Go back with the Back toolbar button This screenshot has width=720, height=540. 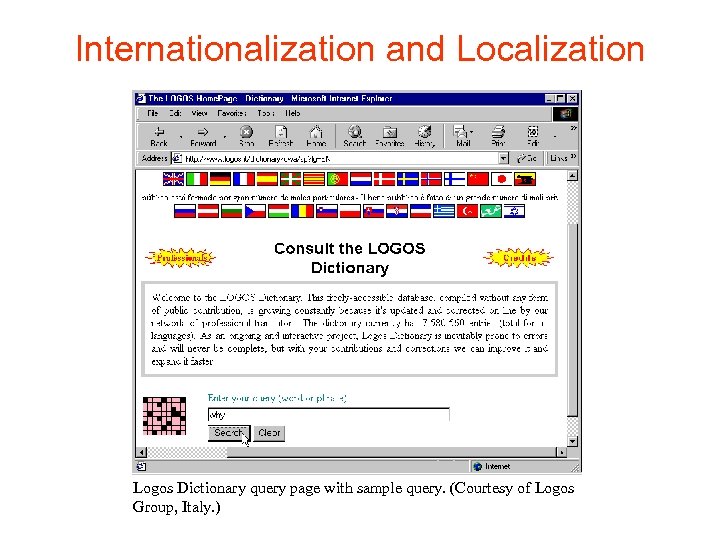(159, 136)
